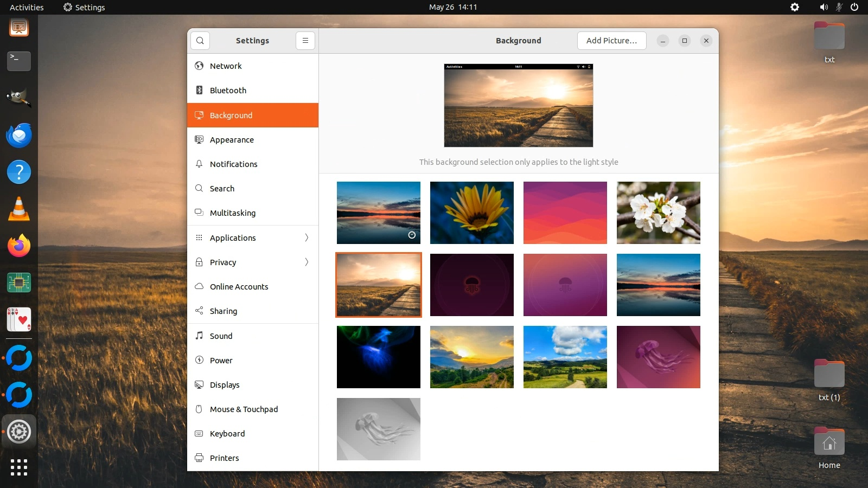
Task: Click the volume icon in top bar
Action: (x=824, y=7)
